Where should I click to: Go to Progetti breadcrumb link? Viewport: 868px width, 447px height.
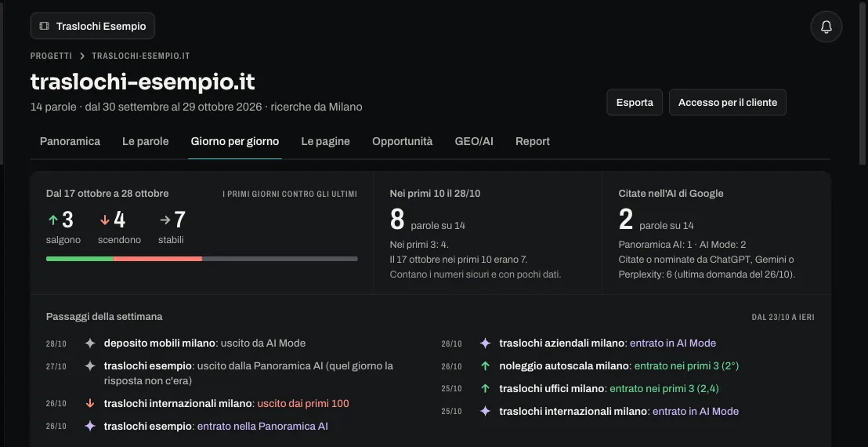point(51,56)
